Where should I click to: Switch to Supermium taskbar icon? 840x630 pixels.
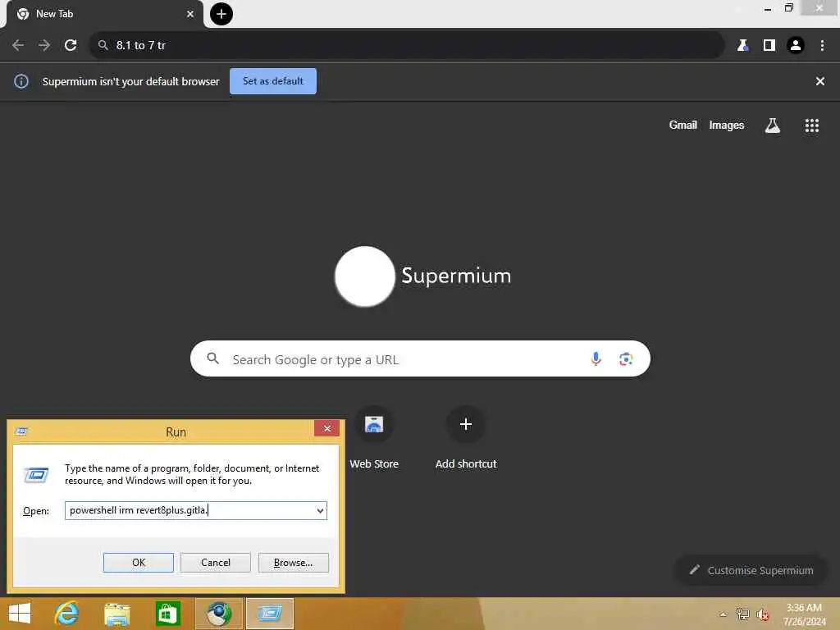tap(219, 614)
